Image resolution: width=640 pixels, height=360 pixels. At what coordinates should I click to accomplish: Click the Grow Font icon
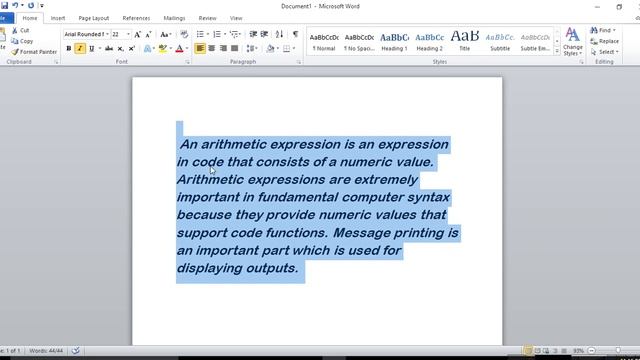click(138, 35)
